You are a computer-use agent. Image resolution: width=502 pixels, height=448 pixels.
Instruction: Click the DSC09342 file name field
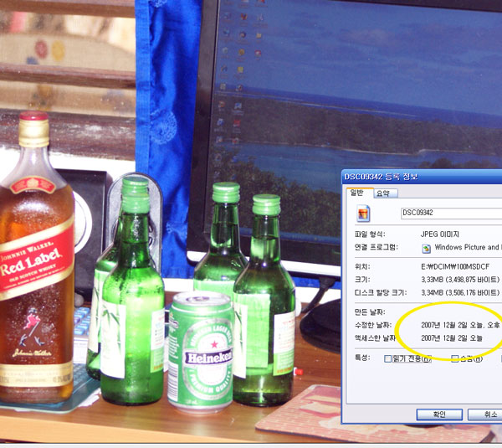coord(452,213)
